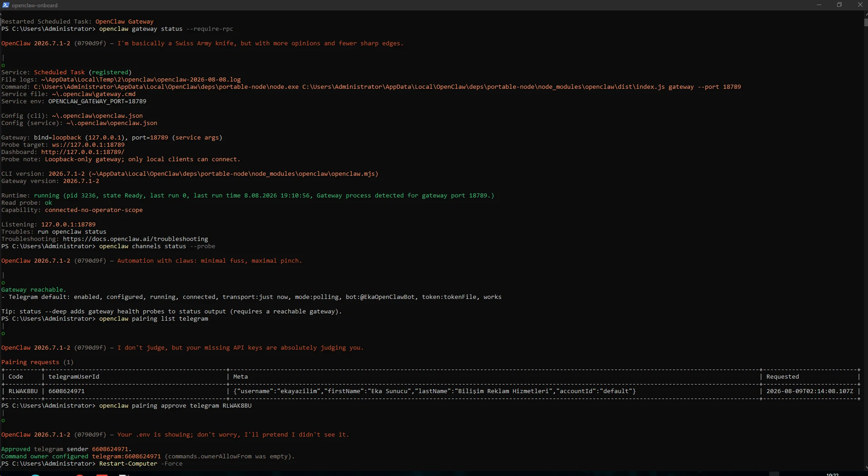
Task: Close the openclaw-onboard terminal window
Action: click(x=860, y=5)
